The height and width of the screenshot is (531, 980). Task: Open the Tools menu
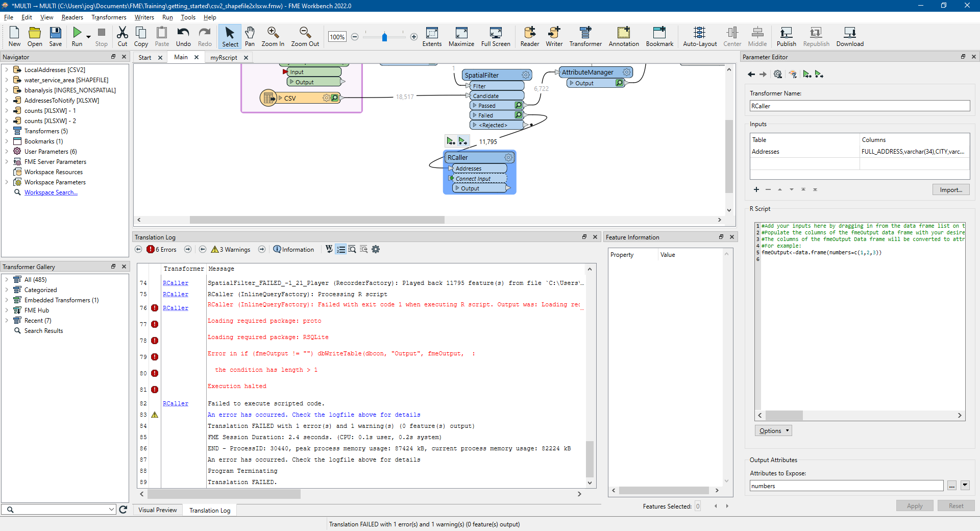pos(188,17)
